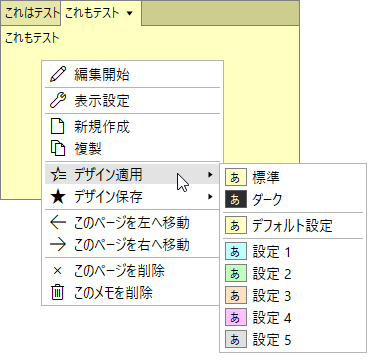Viewport: 378px width, 364px height.
Task: Open 表示設定 from the context menu
Action: (132, 100)
